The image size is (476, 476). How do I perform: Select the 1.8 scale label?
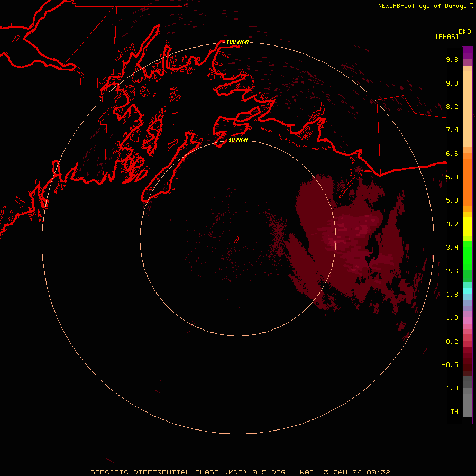(452, 295)
